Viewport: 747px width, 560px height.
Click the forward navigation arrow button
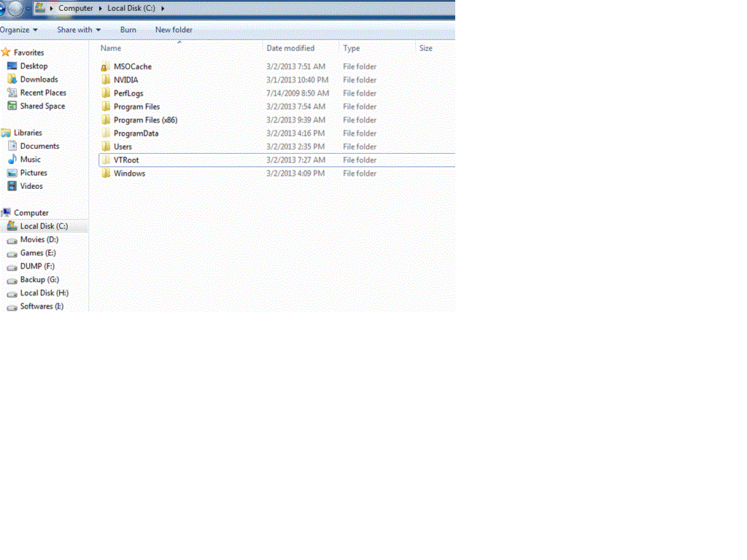[x=15, y=9]
